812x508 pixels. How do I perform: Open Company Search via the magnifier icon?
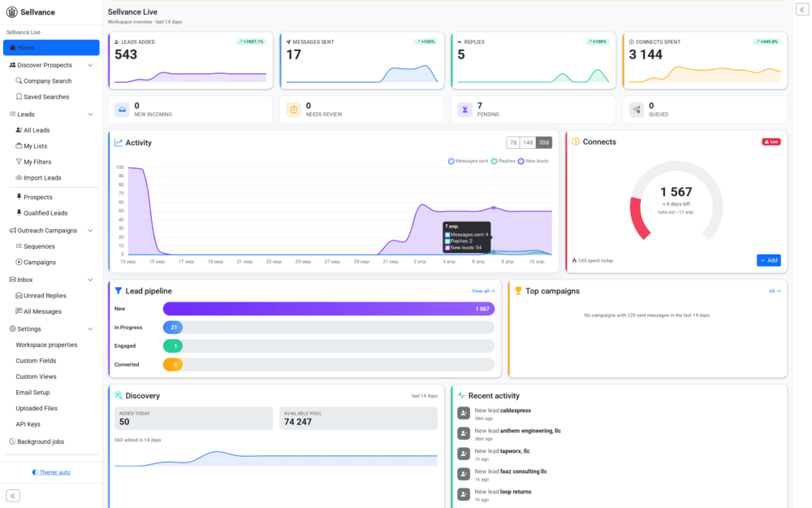(18, 80)
